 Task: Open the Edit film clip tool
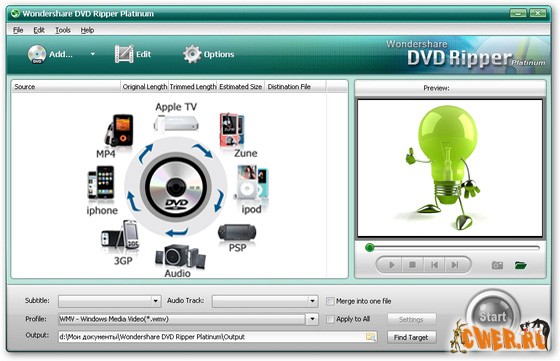124,54
